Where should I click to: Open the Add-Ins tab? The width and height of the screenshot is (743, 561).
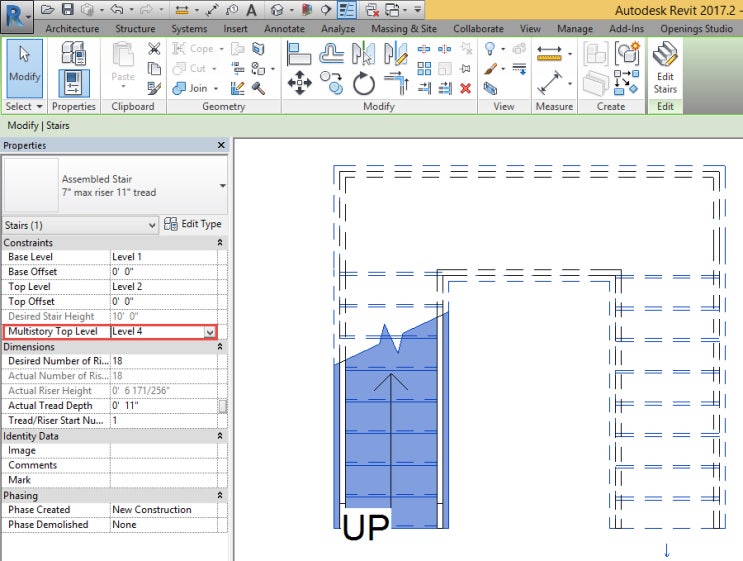pyautogui.click(x=626, y=29)
